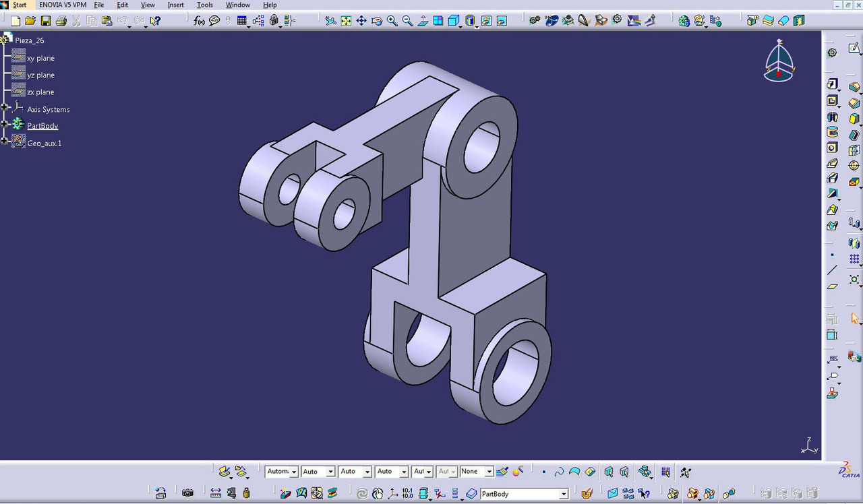Click the Isometric View cube icon
This screenshot has height=504, width=863.
(x=454, y=21)
